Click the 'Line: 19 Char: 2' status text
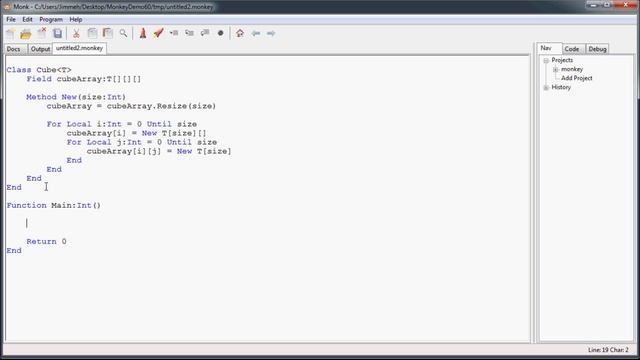640x360 pixels. pyautogui.click(x=608, y=350)
